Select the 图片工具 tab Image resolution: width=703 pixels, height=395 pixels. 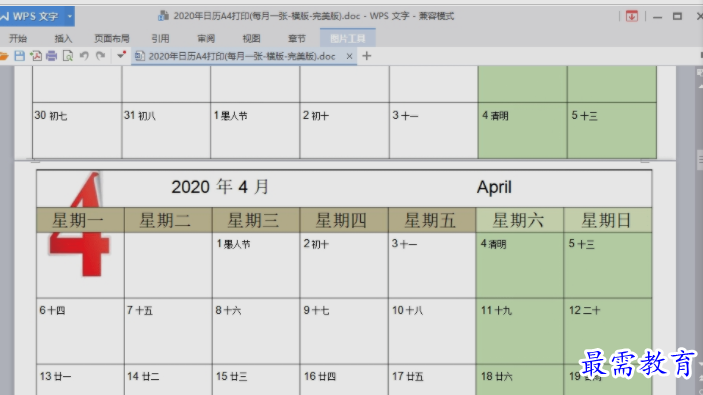(x=347, y=39)
